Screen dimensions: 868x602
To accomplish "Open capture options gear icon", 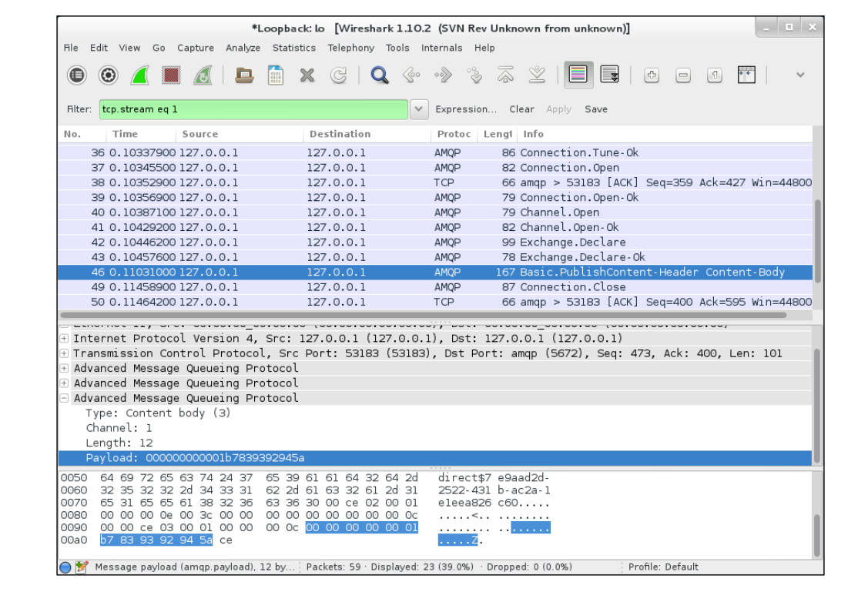I will click(109, 75).
